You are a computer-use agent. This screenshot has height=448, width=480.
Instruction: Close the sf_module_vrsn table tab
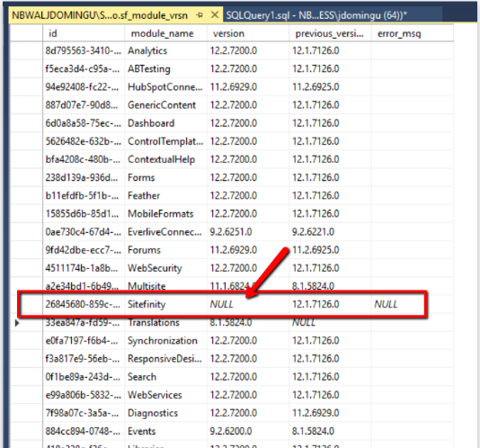click(x=215, y=14)
